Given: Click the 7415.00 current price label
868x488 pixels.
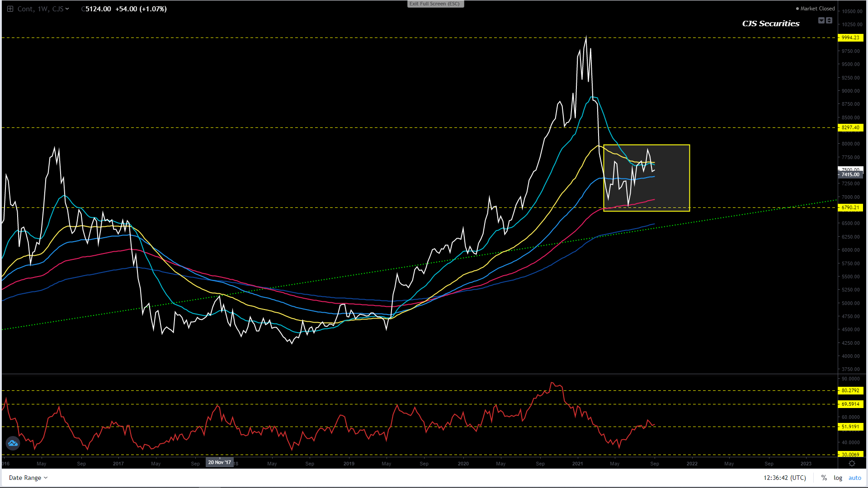Looking at the screenshot, I should click(850, 174).
